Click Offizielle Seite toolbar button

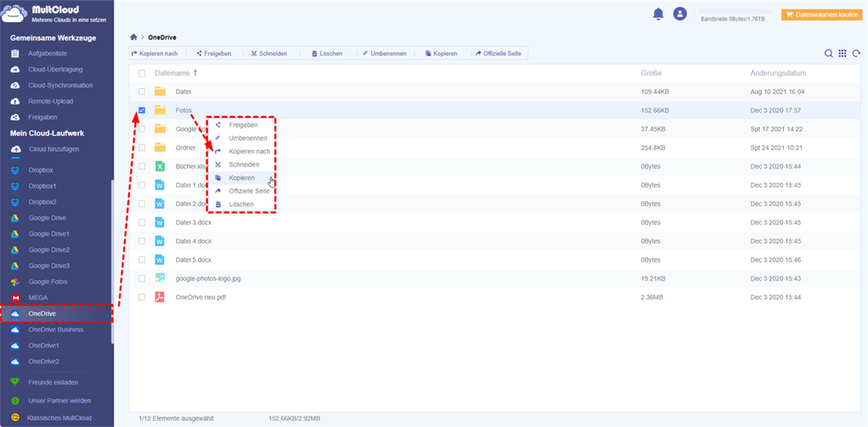(x=498, y=54)
